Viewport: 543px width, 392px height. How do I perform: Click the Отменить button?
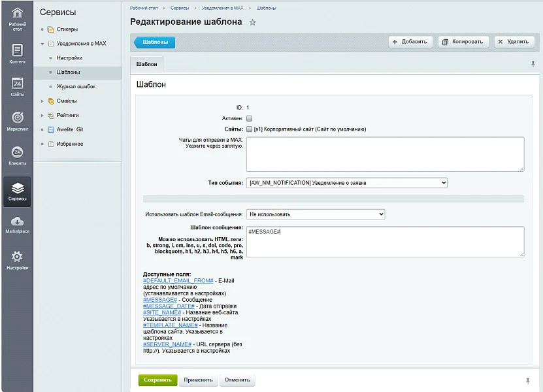pos(237,380)
